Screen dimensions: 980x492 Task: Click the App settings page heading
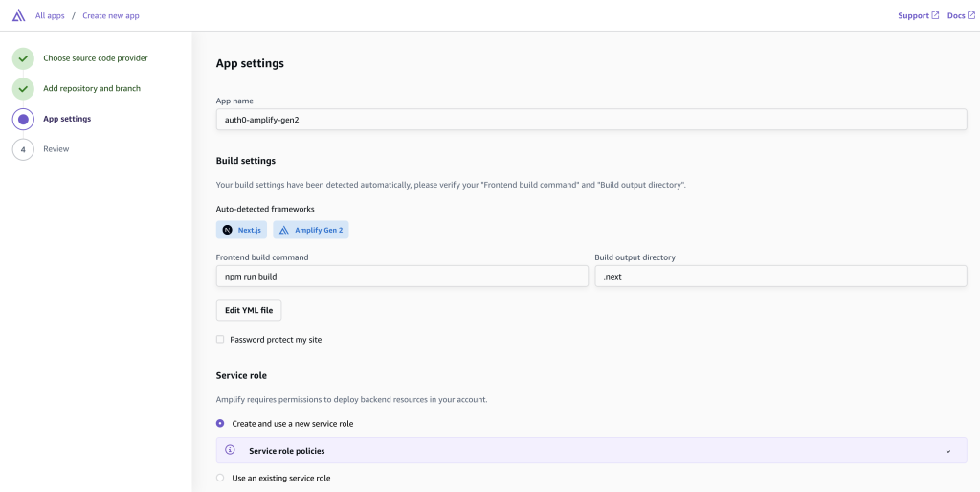coord(250,63)
